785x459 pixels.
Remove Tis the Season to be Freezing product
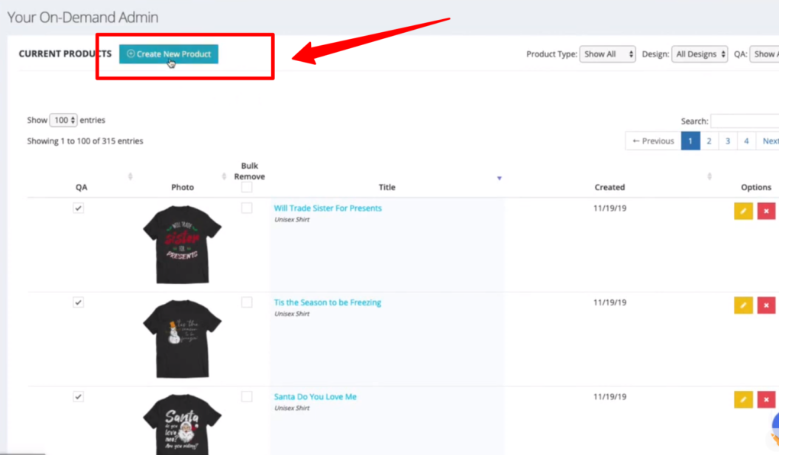click(766, 305)
